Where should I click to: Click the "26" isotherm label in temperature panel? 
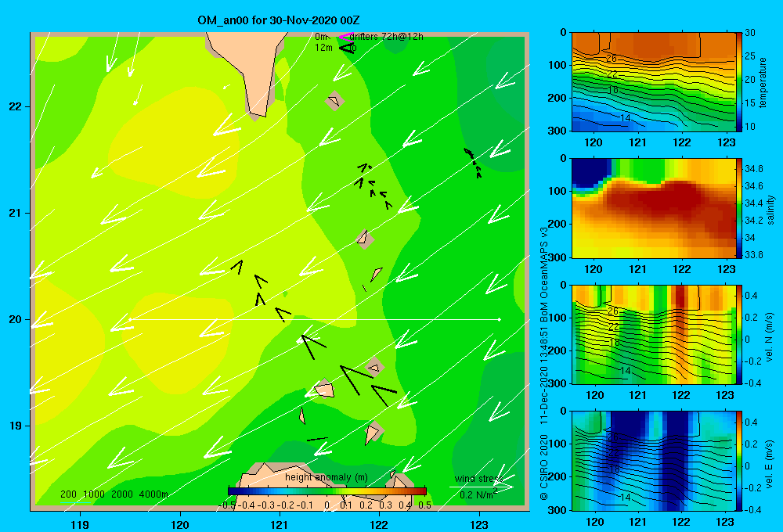coord(612,59)
